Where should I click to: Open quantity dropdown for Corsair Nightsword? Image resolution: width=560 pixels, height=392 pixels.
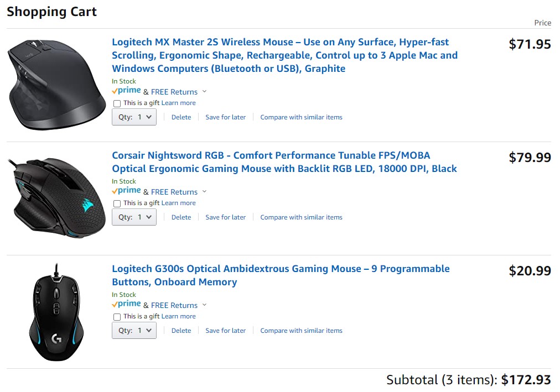click(x=134, y=217)
